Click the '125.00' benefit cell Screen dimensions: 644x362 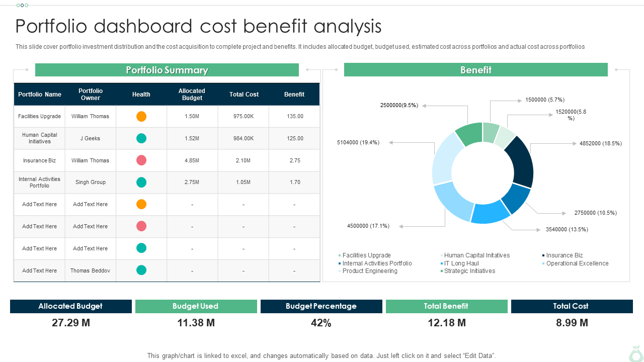[x=295, y=138]
